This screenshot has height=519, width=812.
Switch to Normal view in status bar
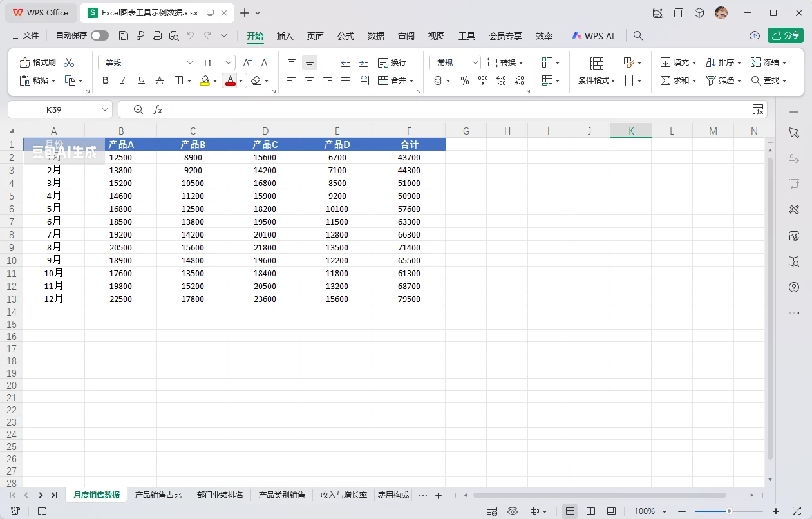click(x=570, y=511)
